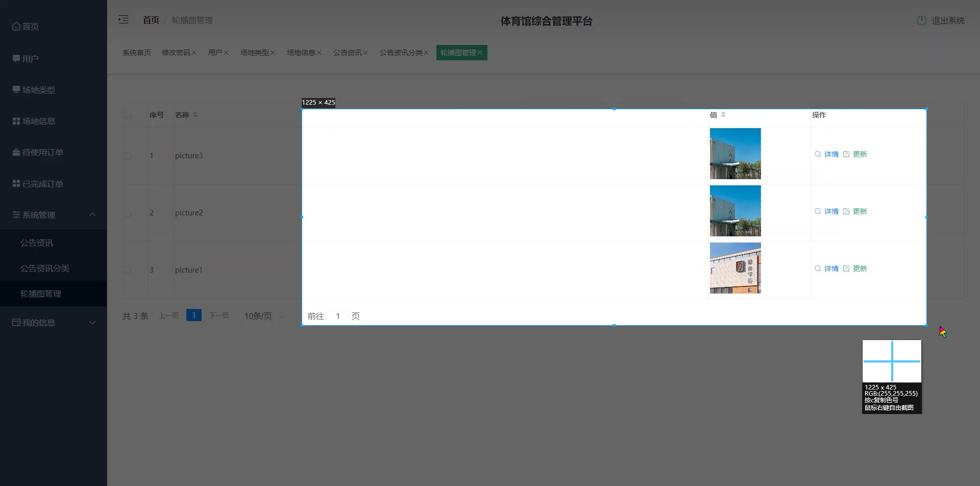This screenshot has width=980, height=486.
Task: Click the power icon beside 退出系统
Action: pyautogui.click(x=922, y=20)
